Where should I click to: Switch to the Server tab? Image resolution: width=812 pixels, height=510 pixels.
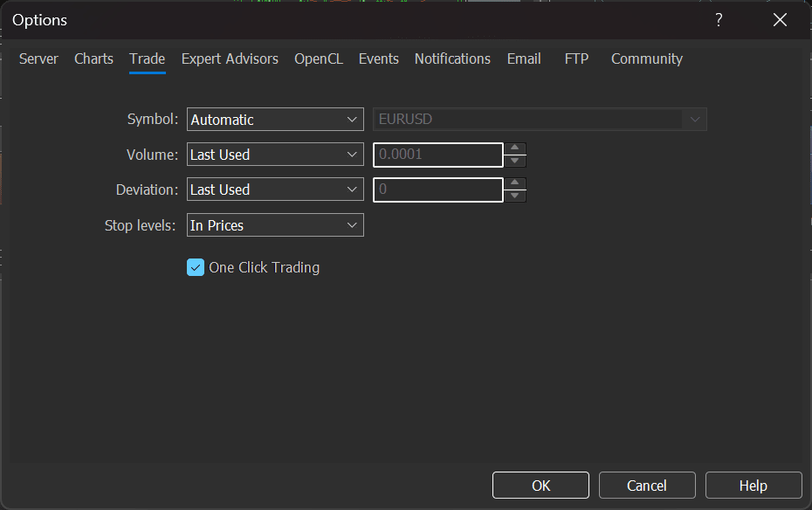tap(38, 59)
